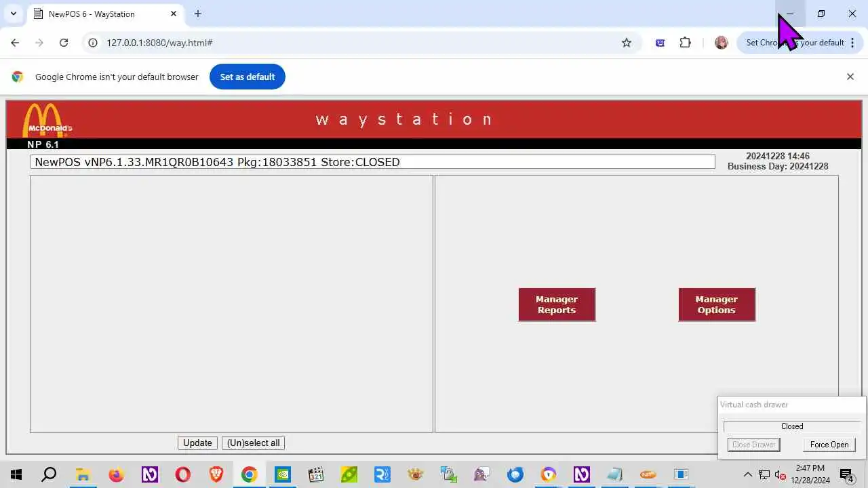Screen dimensions: 868x488
Task: Click the (Un)select all button
Action: tap(253, 443)
